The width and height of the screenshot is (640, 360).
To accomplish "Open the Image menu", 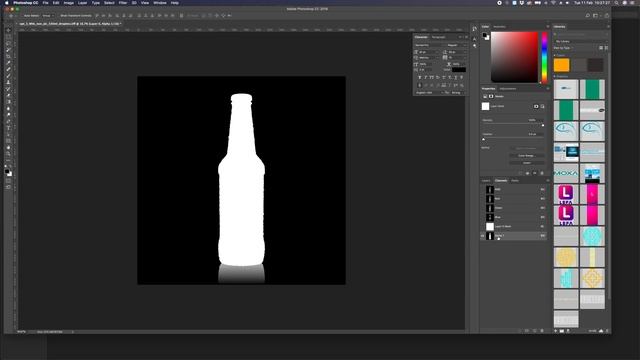I will tap(69, 3).
